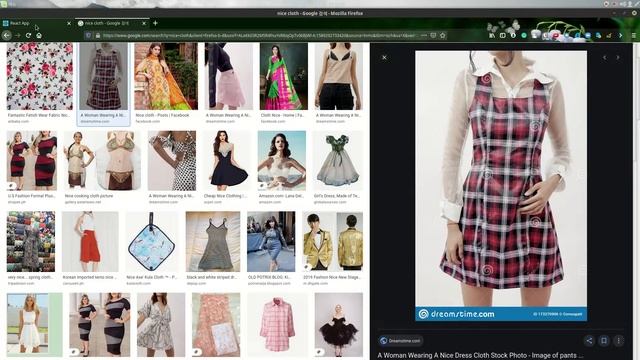Go to the Firefox home page
Screen dimensions: 640x360
39,36
